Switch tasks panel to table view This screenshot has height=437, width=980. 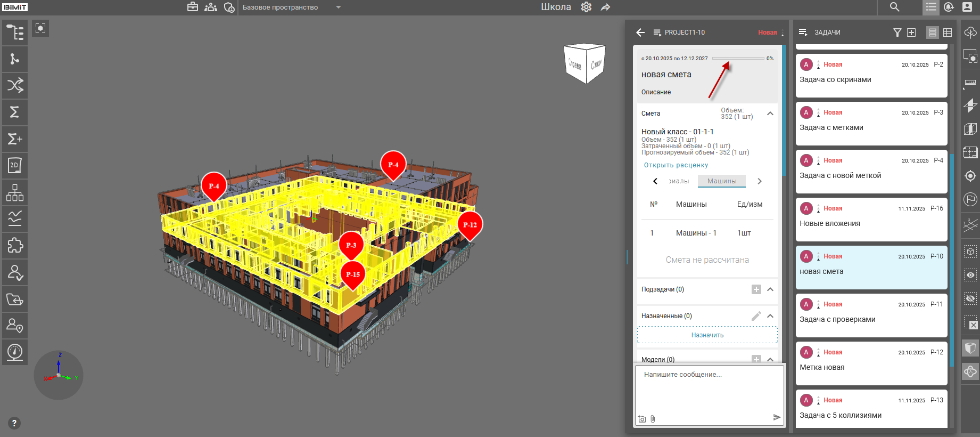click(948, 33)
